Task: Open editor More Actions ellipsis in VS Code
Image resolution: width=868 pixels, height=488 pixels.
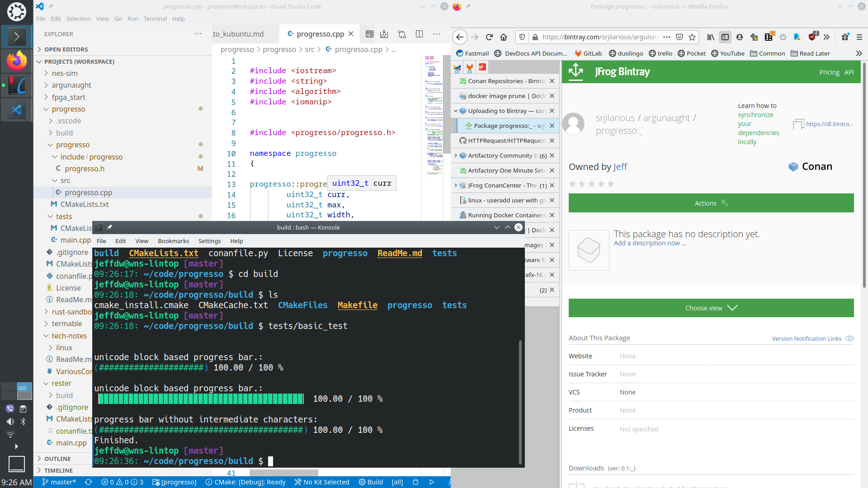Action: click(436, 34)
